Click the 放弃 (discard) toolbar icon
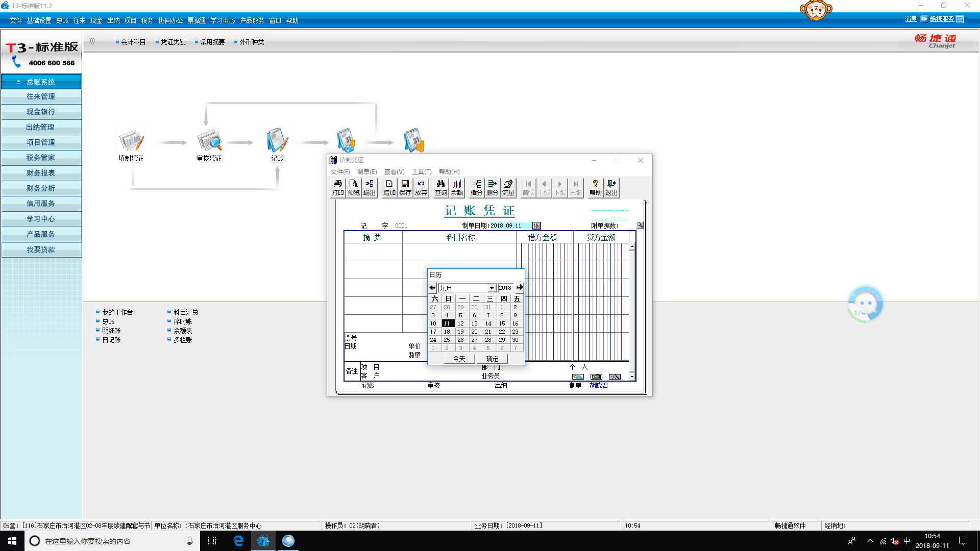This screenshot has width=980, height=551. click(421, 187)
